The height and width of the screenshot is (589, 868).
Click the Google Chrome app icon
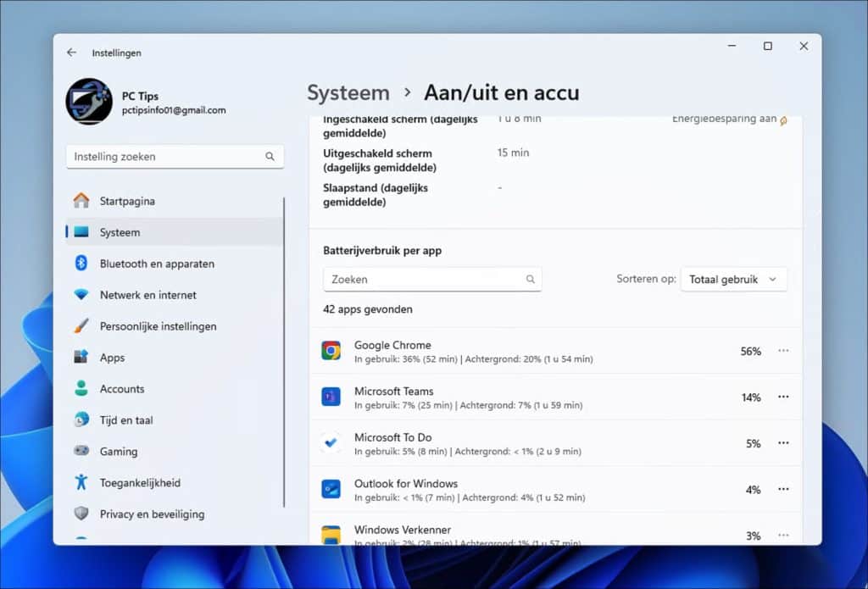click(x=331, y=351)
